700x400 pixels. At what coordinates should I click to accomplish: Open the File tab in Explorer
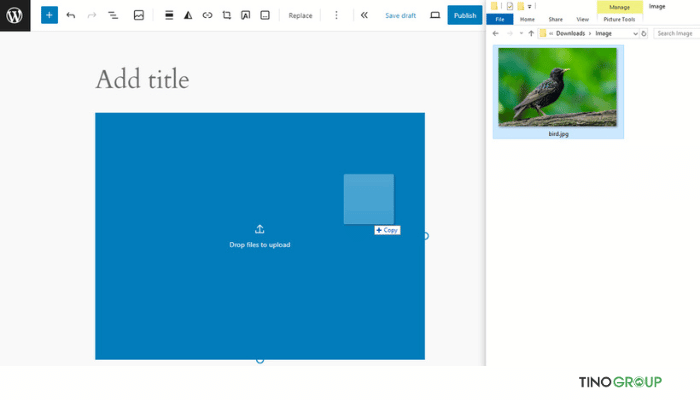[500, 19]
